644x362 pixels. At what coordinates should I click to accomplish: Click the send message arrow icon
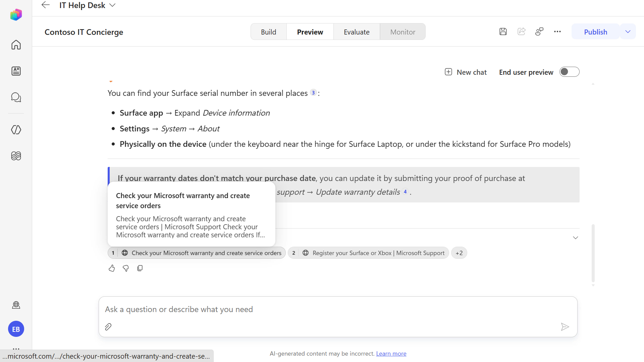[565, 327]
